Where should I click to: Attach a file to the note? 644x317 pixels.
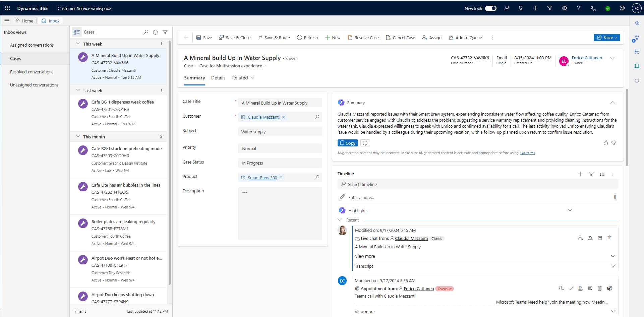pos(615,197)
